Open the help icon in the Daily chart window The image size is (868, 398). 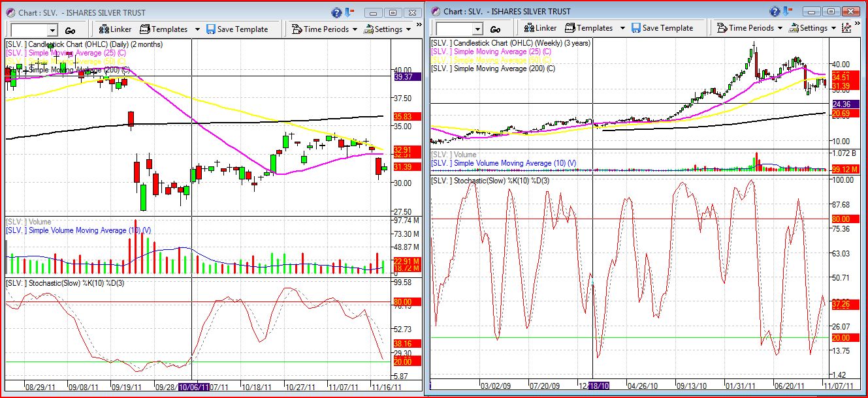[336, 12]
